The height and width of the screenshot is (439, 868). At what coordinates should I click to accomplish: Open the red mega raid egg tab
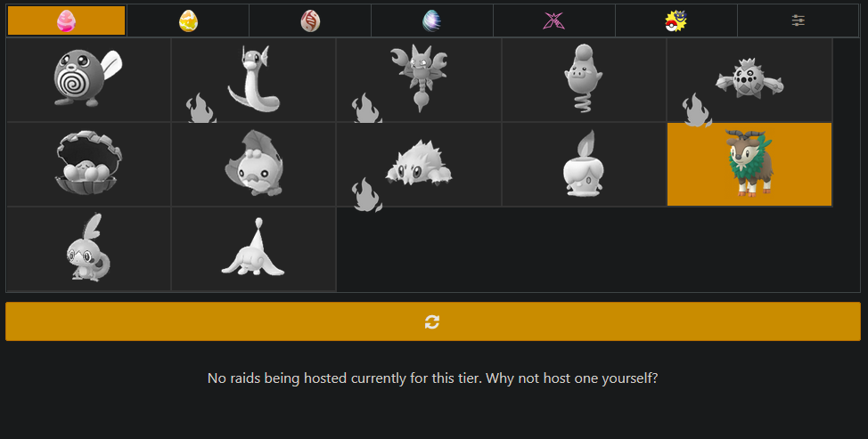[310, 20]
